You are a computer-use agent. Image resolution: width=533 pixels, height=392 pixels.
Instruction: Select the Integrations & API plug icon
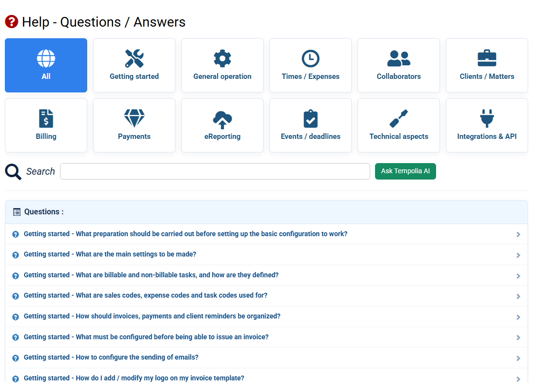click(487, 119)
